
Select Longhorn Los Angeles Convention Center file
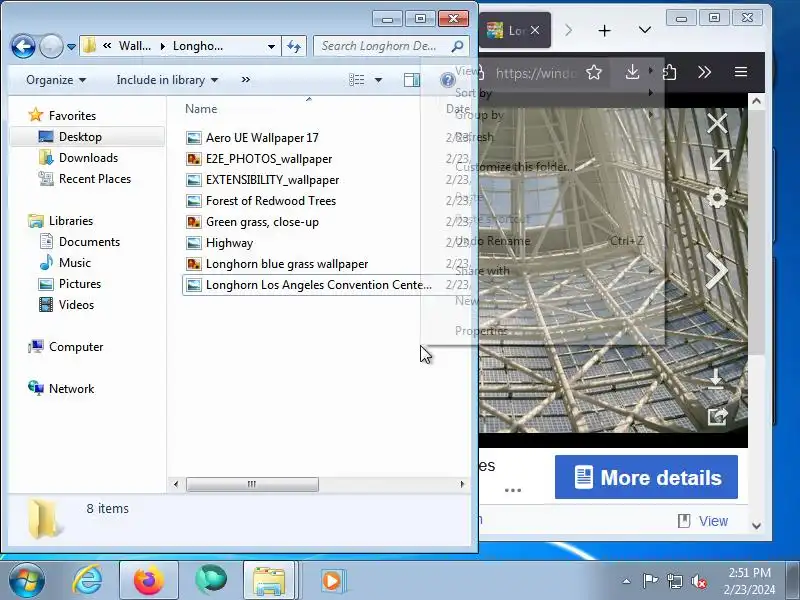[x=318, y=285]
